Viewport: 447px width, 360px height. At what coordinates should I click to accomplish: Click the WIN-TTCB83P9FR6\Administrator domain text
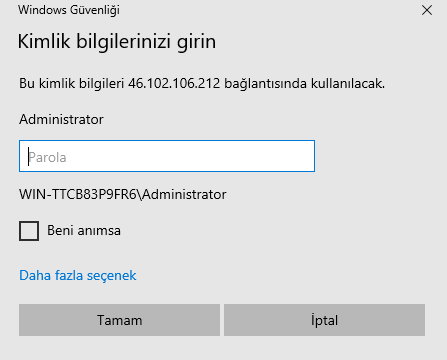[x=123, y=194]
